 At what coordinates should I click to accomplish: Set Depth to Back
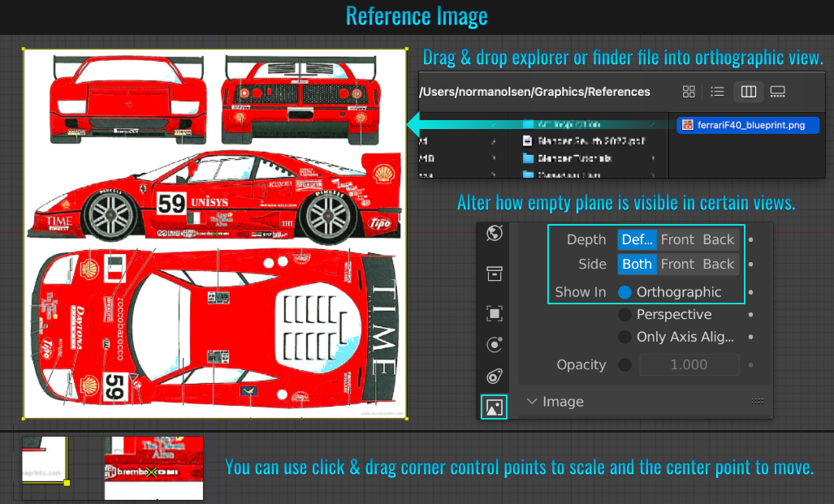tap(719, 239)
